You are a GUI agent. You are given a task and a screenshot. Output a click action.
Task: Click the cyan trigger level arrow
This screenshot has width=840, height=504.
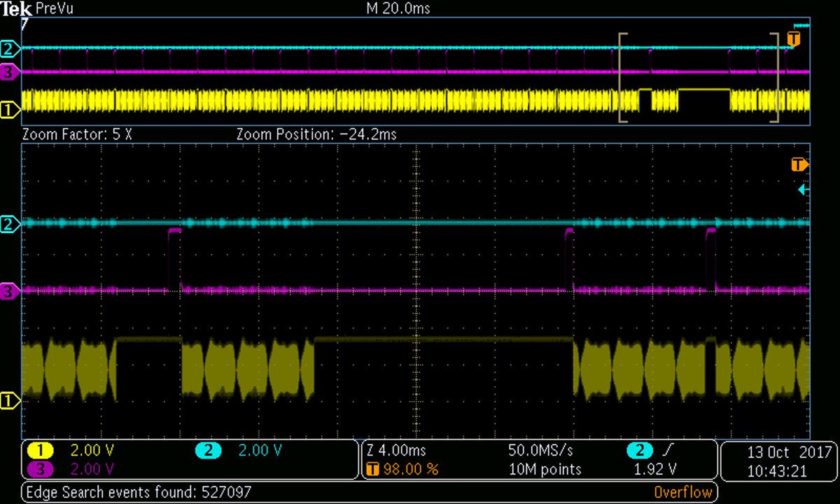click(804, 190)
